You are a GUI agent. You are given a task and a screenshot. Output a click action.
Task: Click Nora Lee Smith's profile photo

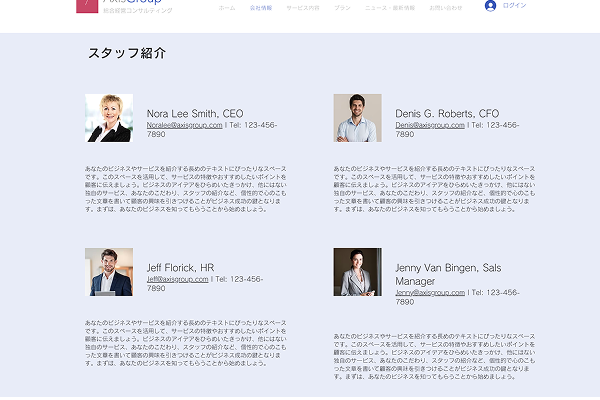tap(109, 118)
